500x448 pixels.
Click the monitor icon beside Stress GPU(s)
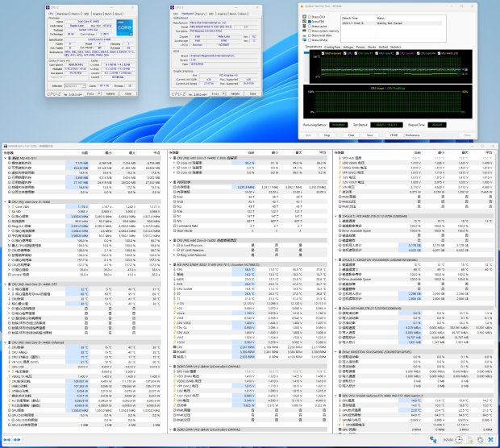(305, 40)
